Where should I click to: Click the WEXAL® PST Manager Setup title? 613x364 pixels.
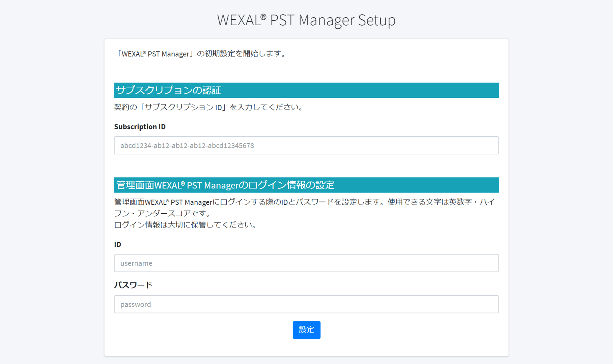pos(306,20)
